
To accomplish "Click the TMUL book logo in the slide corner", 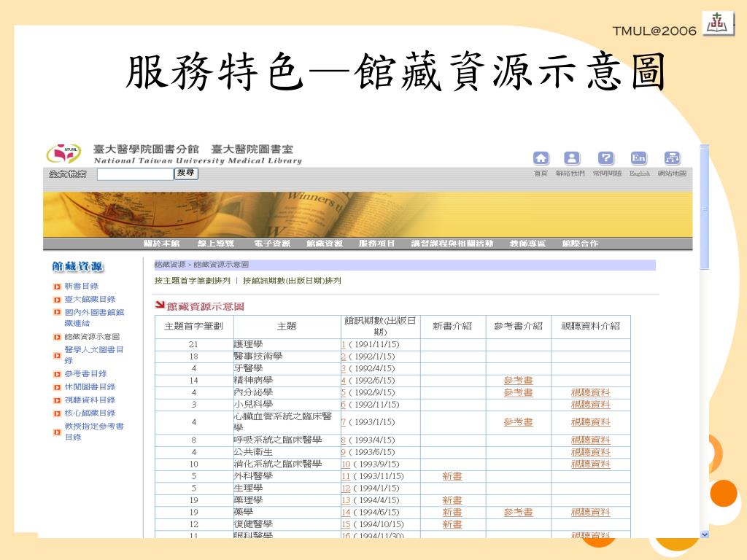I will (x=717, y=23).
